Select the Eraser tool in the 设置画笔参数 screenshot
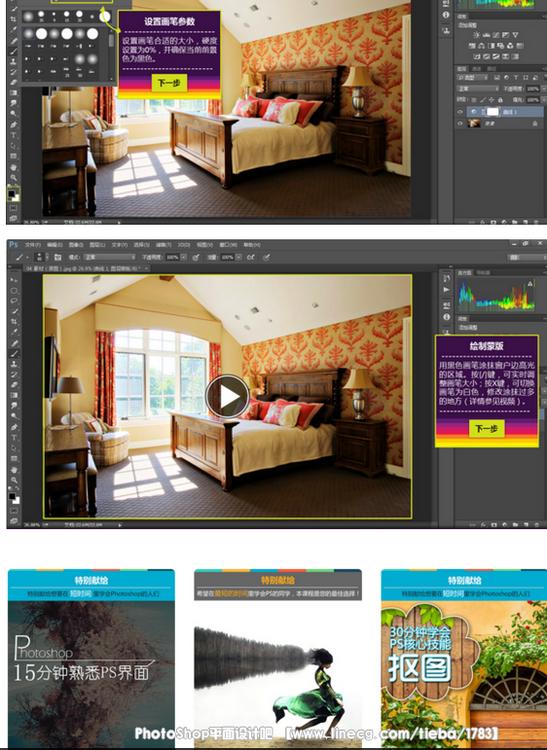Viewport: 547px width, 750px height. click(13, 82)
